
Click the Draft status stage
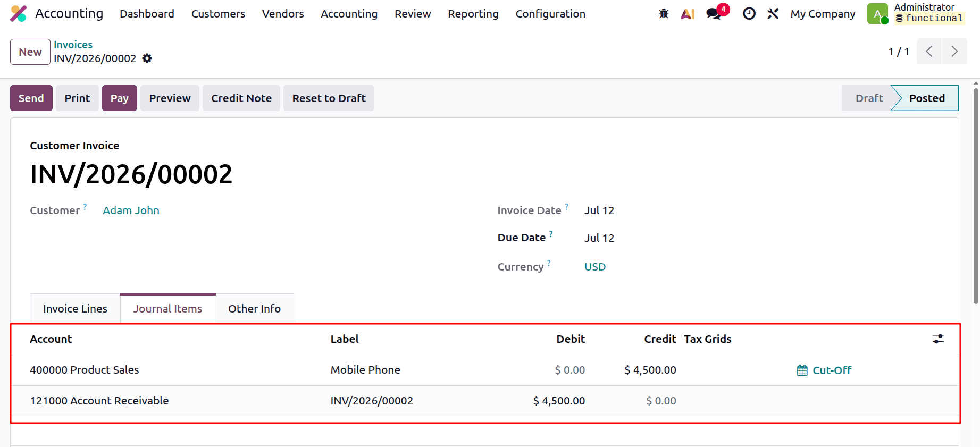point(869,98)
